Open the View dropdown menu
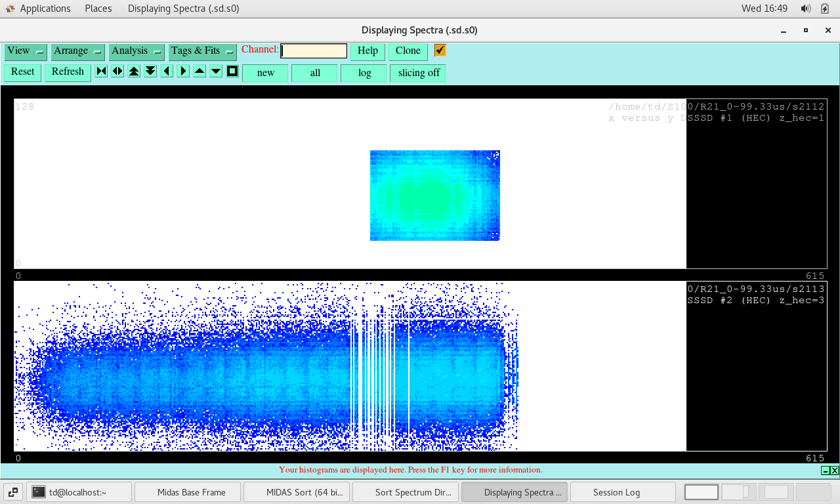The width and height of the screenshot is (840, 504). [x=26, y=51]
